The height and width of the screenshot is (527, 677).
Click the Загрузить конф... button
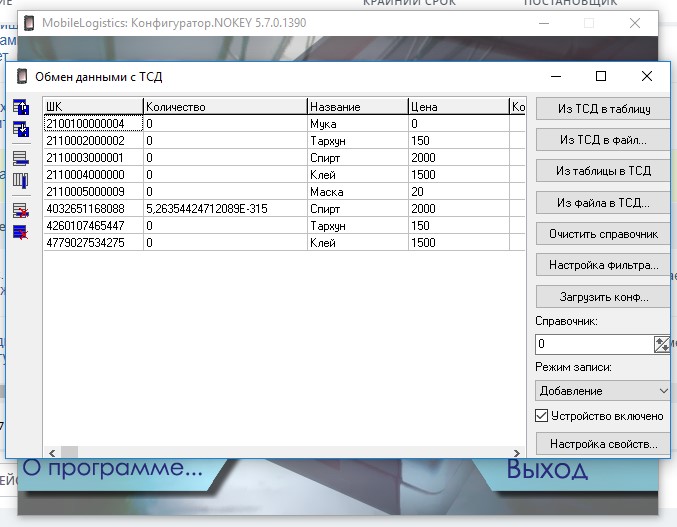[603, 297]
